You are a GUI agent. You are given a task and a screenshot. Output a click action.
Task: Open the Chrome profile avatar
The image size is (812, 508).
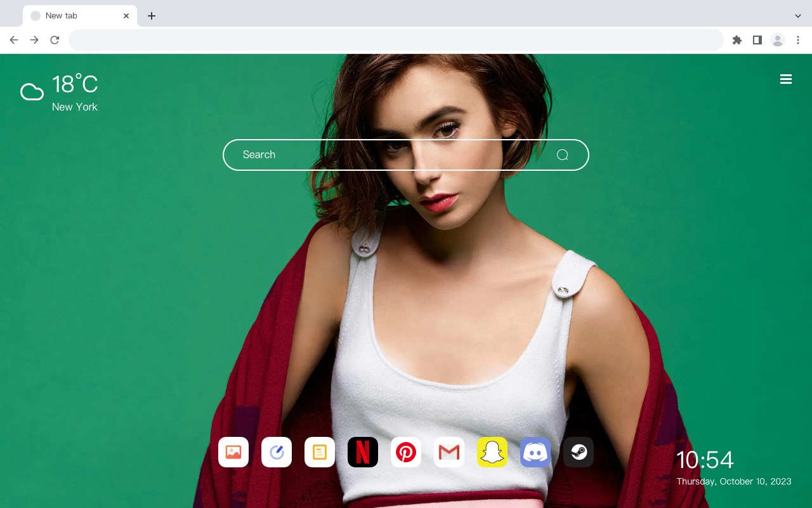[778, 40]
